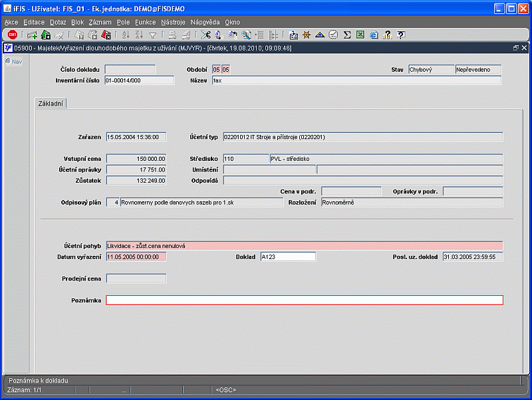
Task: Click the green save record toolbar icon
Action: (x=46, y=35)
